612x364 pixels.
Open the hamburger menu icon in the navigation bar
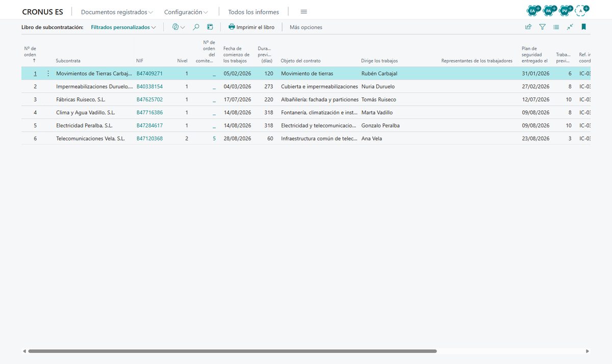(303, 12)
